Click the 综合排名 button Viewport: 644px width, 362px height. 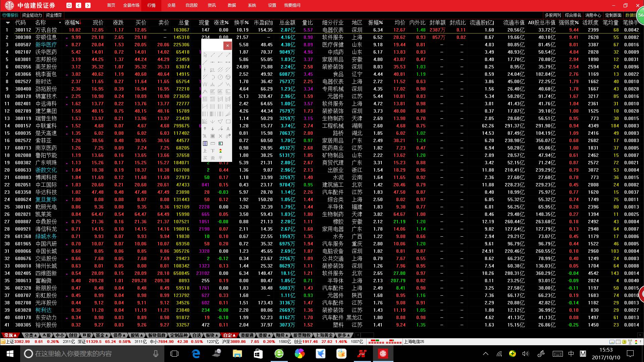[x=573, y=15]
